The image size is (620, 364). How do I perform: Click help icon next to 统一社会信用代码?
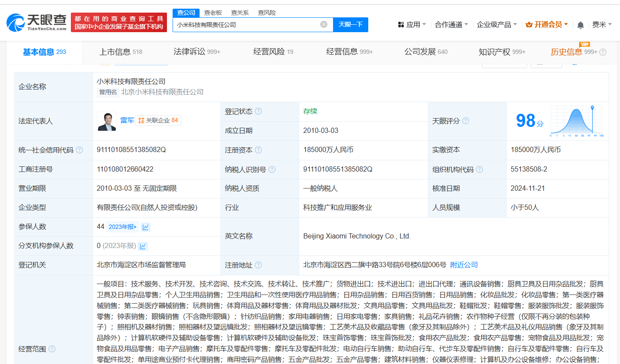pyautogui.click(x=79, y=150)
